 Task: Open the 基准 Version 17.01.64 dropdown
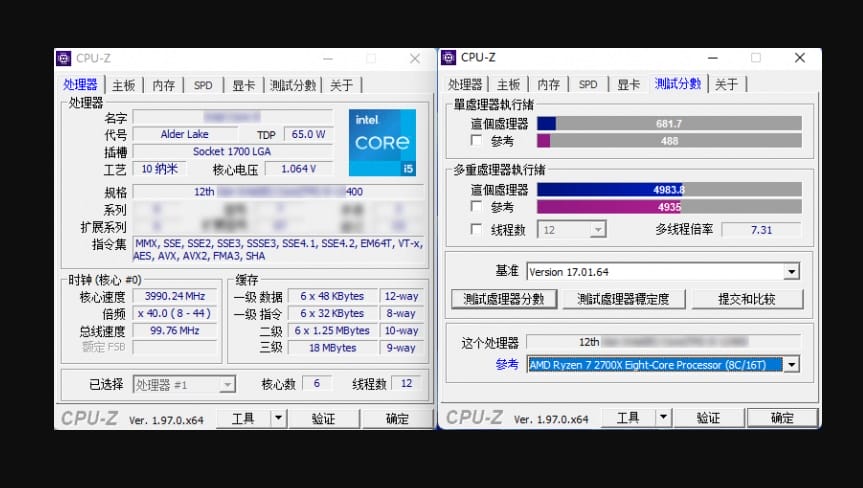point(791,272)
